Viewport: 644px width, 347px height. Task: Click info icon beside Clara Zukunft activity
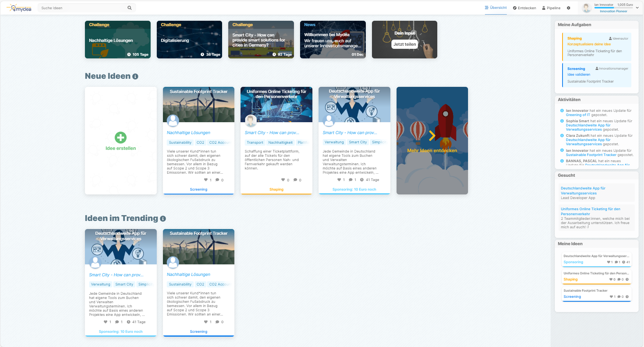click(562, 136)
